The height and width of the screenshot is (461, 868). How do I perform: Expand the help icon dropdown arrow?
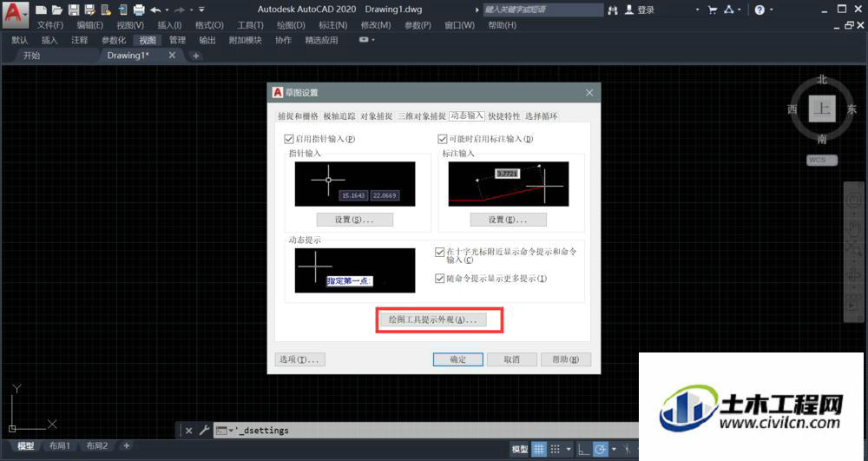tap(771, 10)
